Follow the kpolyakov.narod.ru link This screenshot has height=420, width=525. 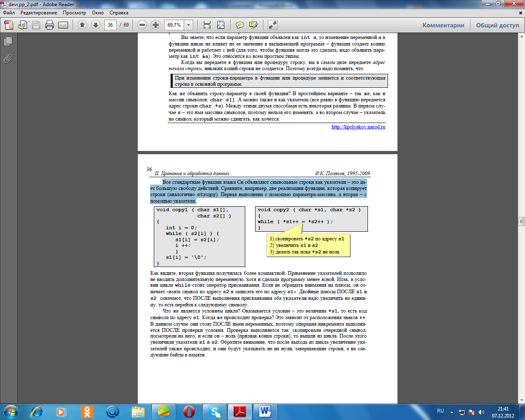tap(358, 127)
